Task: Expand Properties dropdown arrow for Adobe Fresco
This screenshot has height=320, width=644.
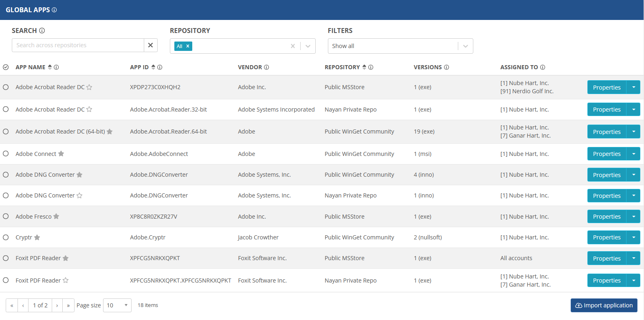Action: click(633, 217)
